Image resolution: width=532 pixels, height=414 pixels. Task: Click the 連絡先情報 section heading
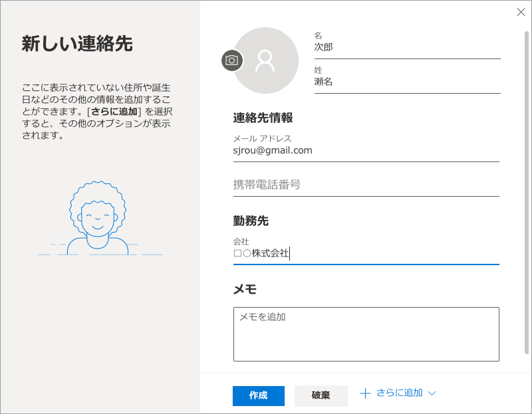click(x=263, y=118)
